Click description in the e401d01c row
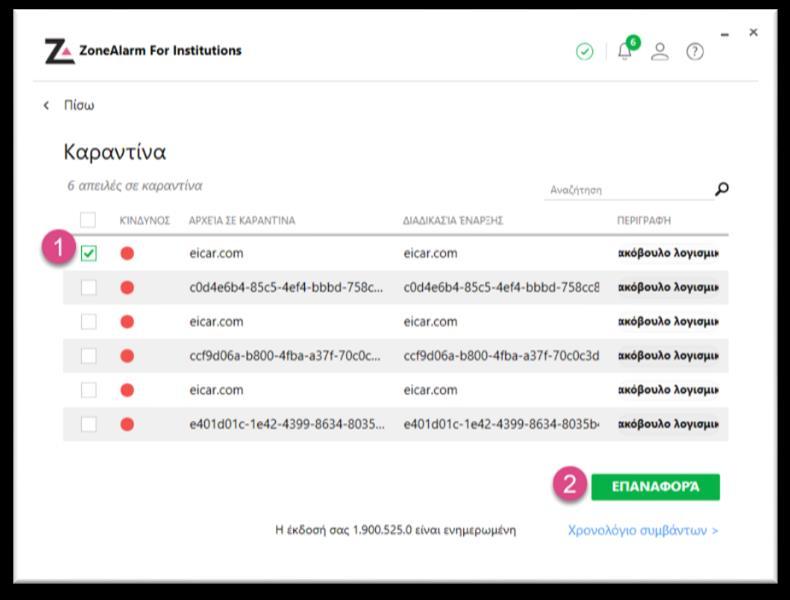 coord(668,424)
